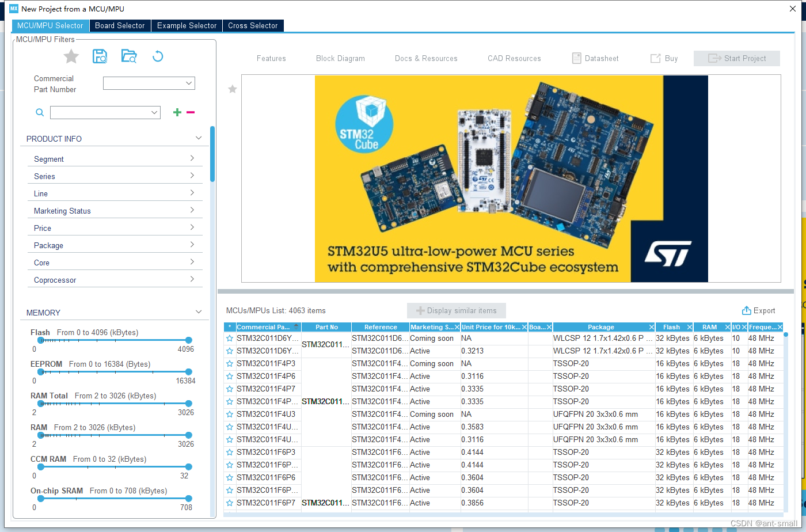Collapse the MEMORY section

198,311
